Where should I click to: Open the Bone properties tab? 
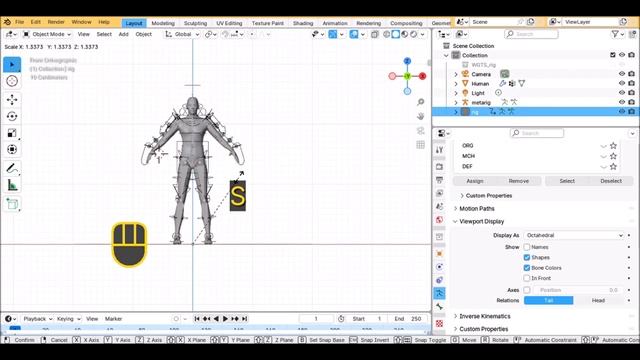tap(440, 306)
